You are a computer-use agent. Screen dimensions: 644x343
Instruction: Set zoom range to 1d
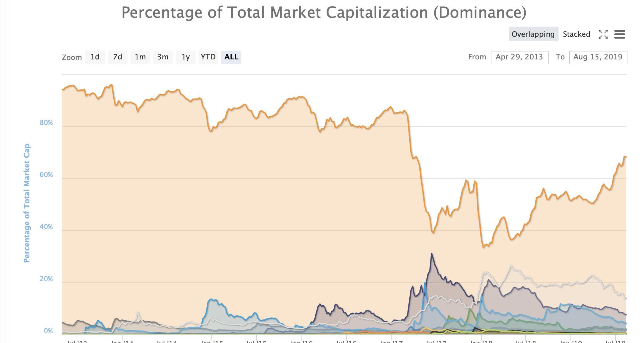tap(95, 57)
